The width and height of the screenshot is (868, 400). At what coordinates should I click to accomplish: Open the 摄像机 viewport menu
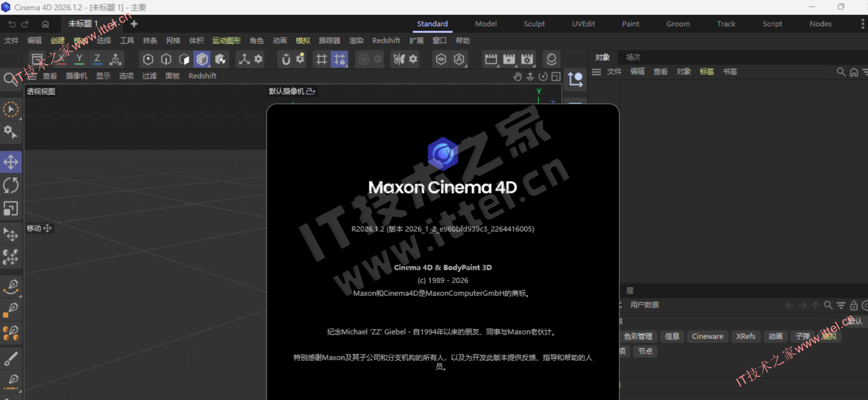pyautogui.click(x=77, y=76)
